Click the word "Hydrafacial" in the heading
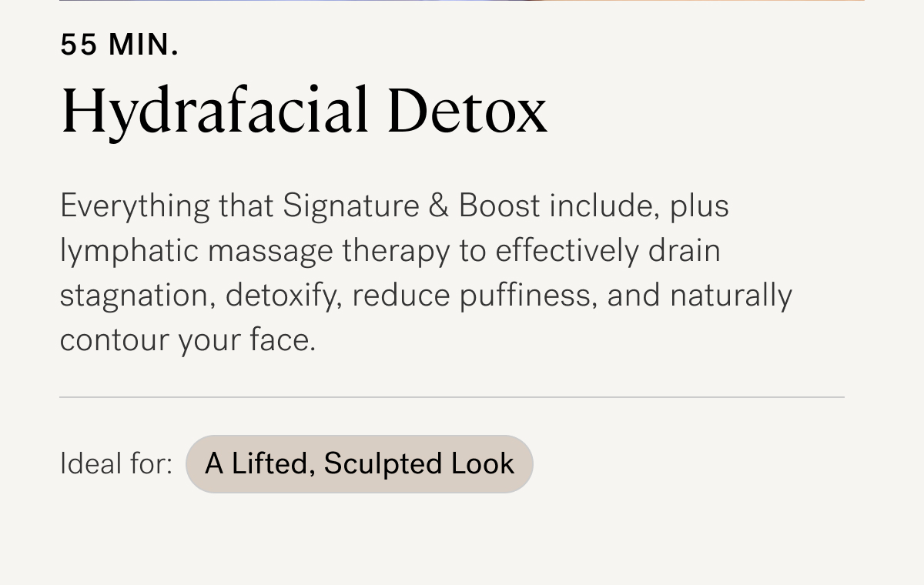The height and width of the screenshot is (585, 924). coord(216,112)
